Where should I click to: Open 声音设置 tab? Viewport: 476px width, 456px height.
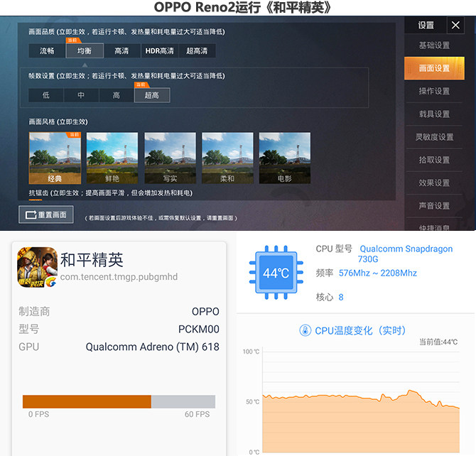[x=434, y=206]
